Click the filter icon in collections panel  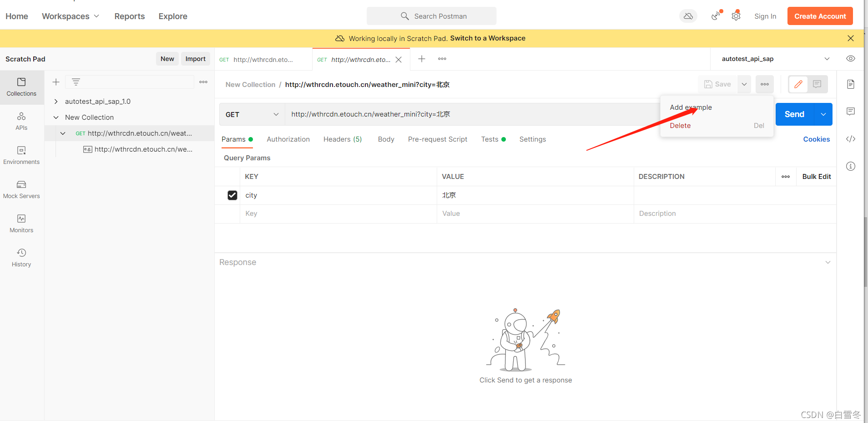(x=76, y=82)
